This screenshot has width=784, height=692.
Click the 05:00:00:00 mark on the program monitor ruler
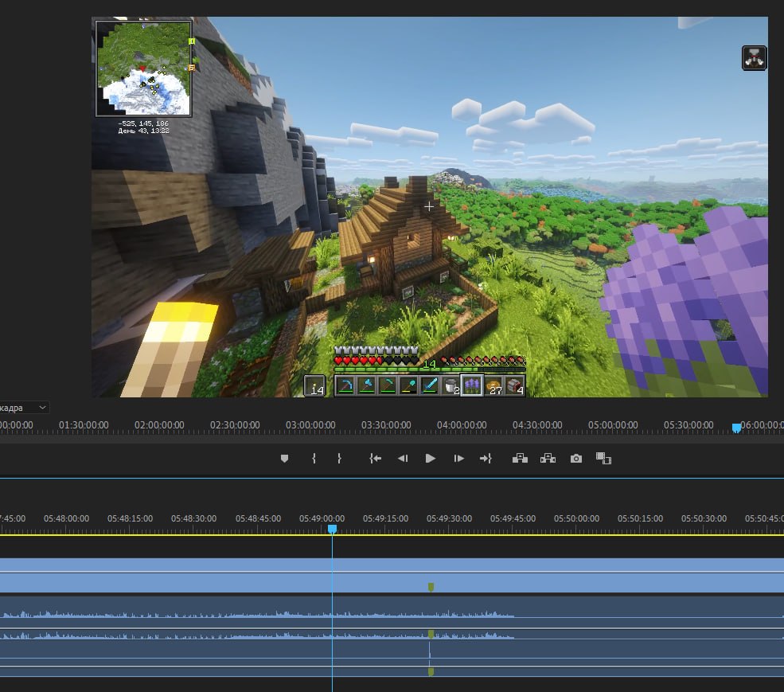pyautogui.click(x=613, y=424)
